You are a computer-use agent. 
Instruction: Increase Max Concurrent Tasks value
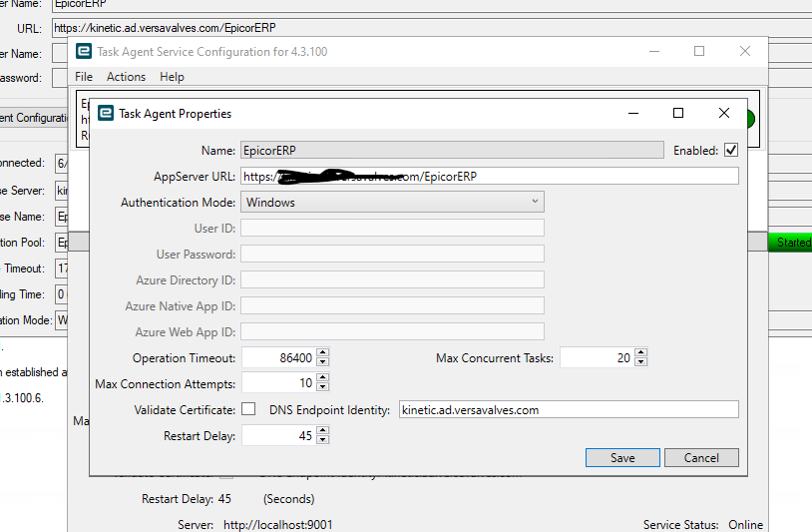tap(640, 352)
